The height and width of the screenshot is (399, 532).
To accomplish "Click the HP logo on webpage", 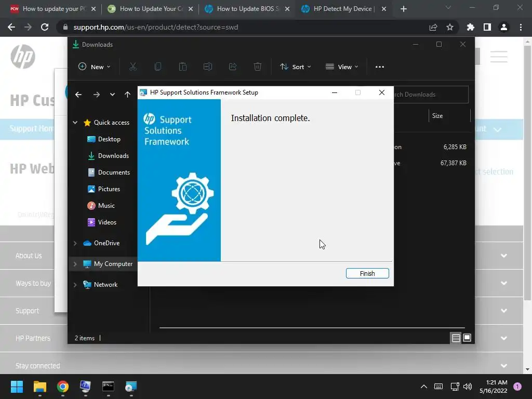I will [23, 56].
